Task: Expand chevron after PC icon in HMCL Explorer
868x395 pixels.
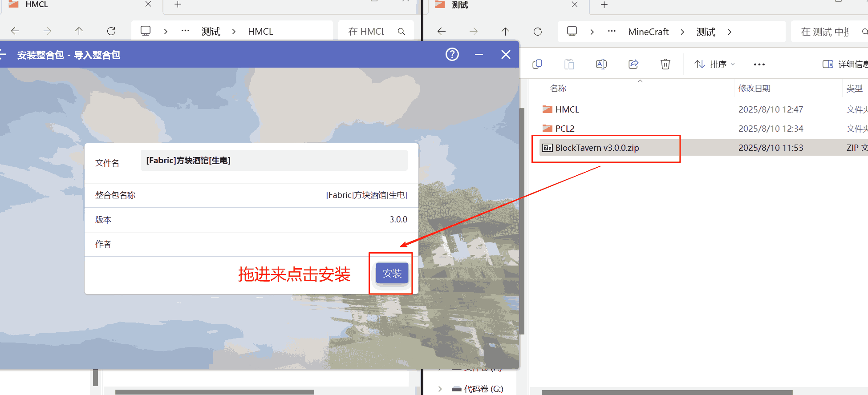Action: 166,31
